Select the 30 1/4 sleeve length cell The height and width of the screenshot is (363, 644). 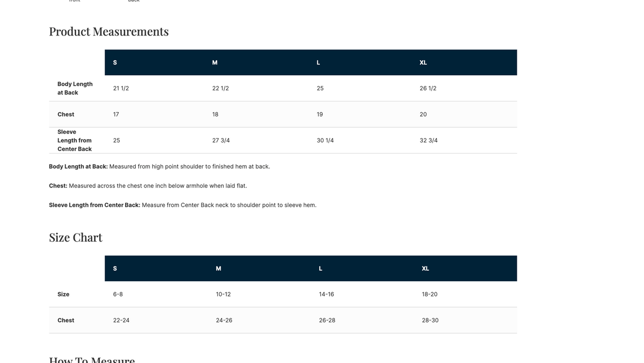[x=325, y=140]
